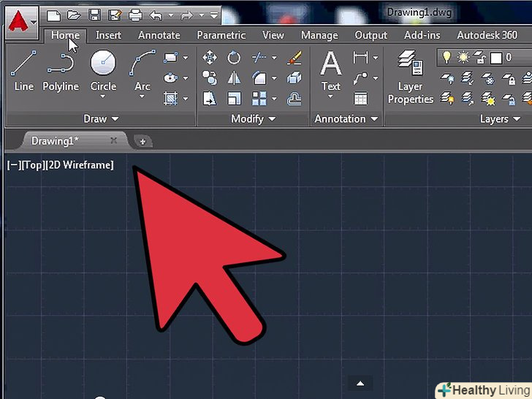
Task: Open the Layer Properties manager
Action: click(x=411, y=77)
